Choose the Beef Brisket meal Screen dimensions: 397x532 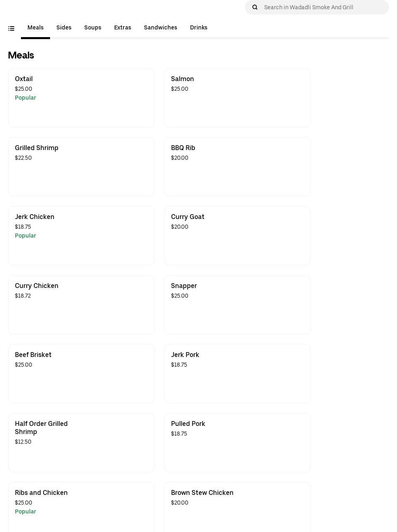click(x=81, y=373)
